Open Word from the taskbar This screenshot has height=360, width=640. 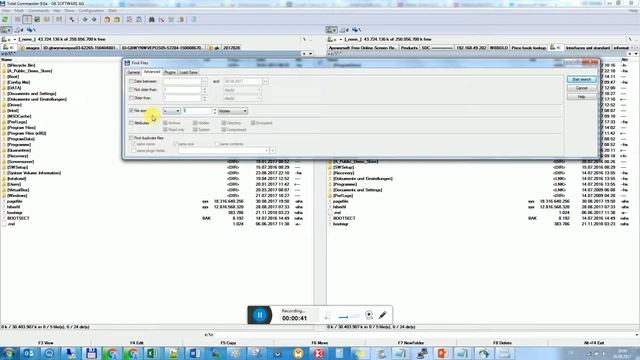pos(194,353)
